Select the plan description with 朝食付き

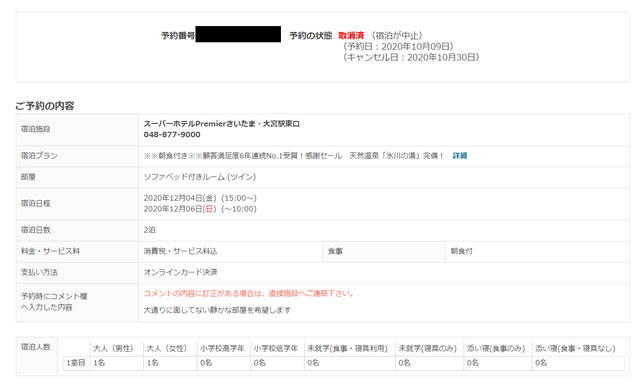coord(293,156)
